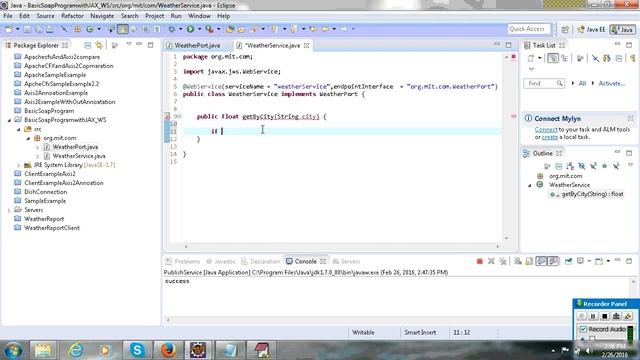Terminate the running console process

[x=480, y=261]
